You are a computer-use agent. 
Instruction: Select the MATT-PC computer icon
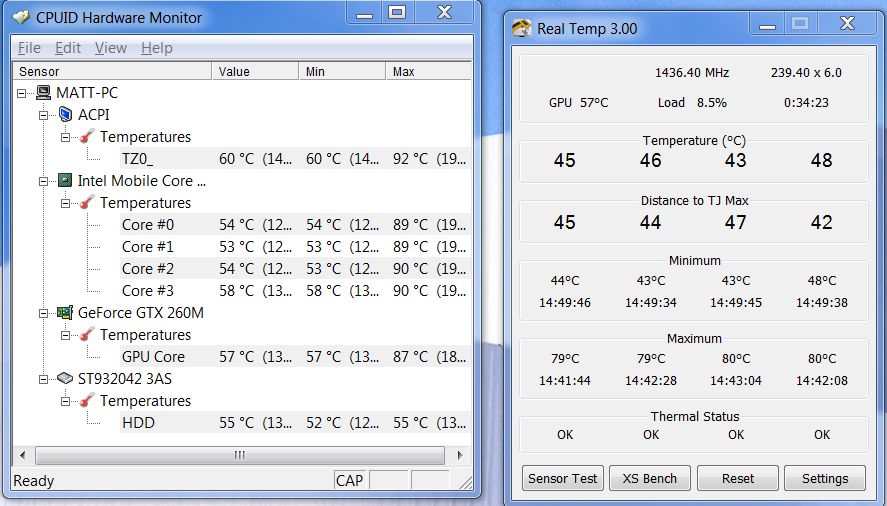click(x=44, y=92)
